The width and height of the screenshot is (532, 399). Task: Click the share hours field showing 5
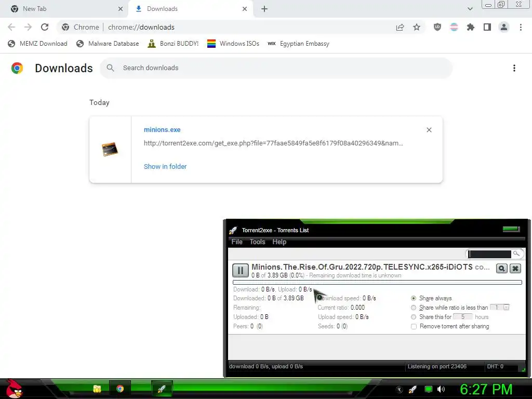tap(462, 316)
